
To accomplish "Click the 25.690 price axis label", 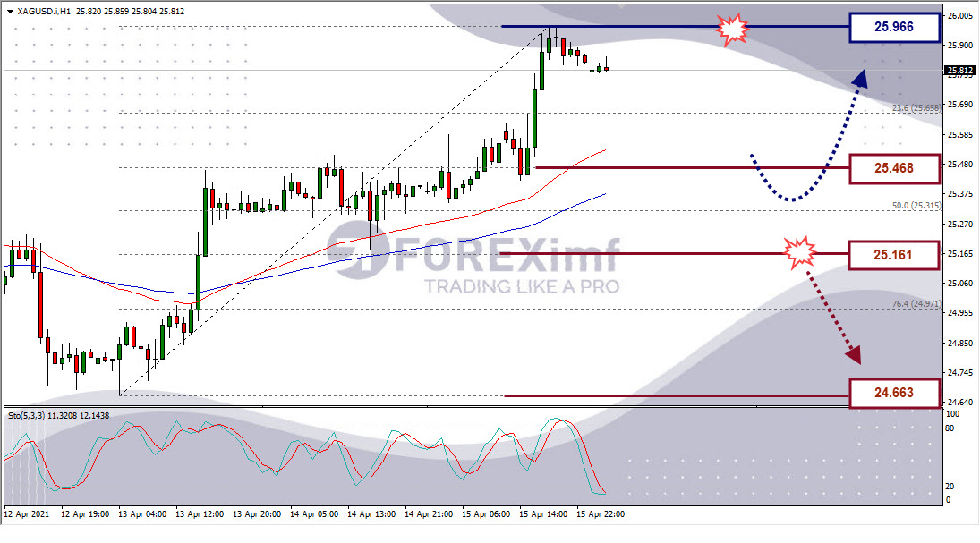I will (960, 105).
